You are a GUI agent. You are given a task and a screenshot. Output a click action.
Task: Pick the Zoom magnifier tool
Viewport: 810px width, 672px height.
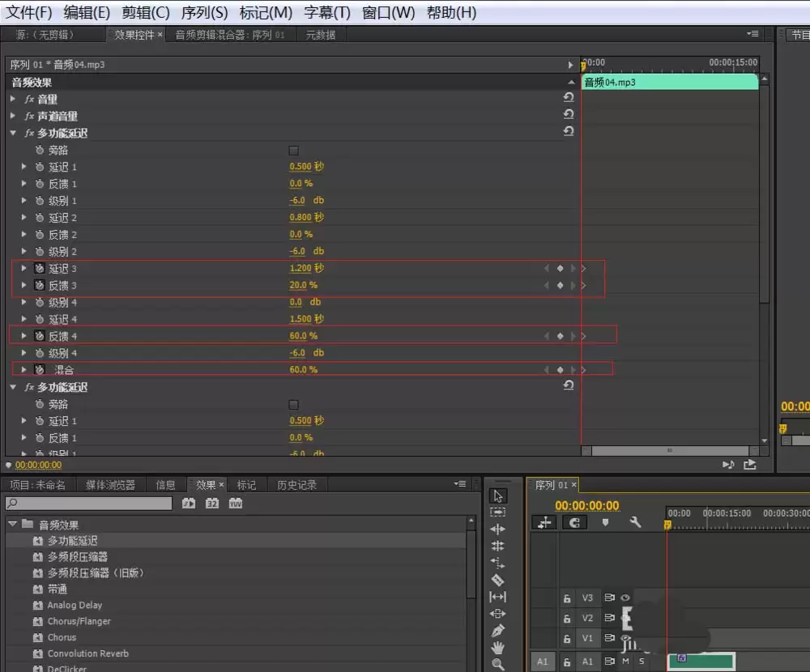click(x=497, y=664)
